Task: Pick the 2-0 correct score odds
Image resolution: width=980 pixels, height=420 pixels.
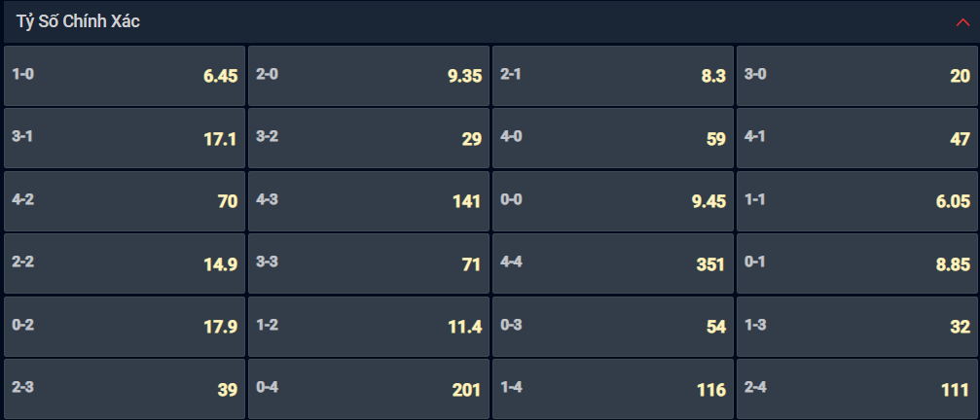Action: 369,76
